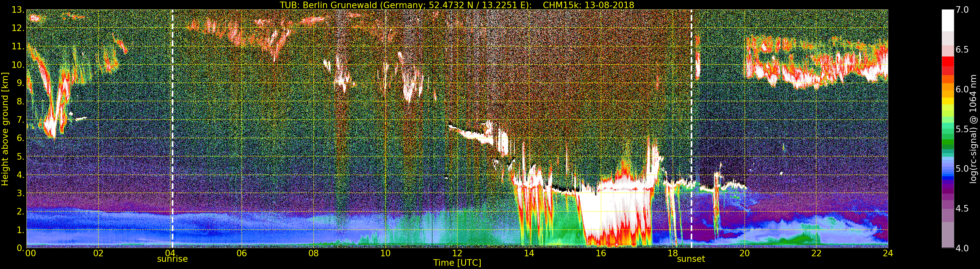Click the '13.' height tick label

(x=18, y=10)
